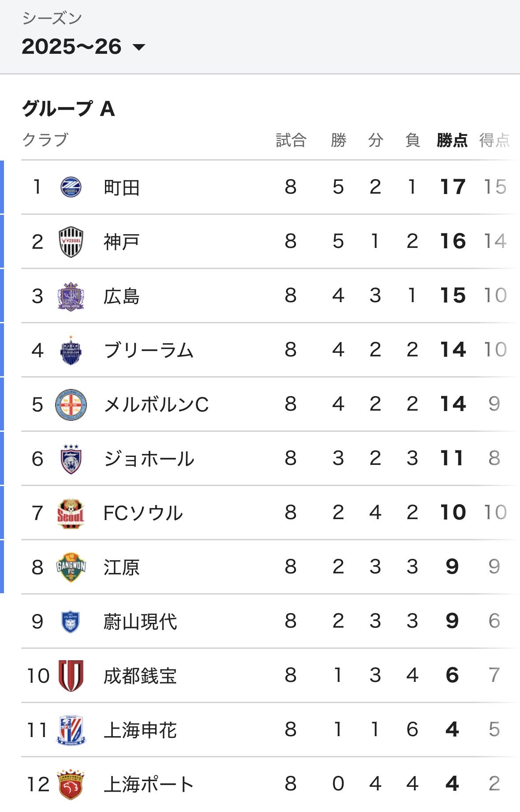Select the 勝点 column header
Viewport: 520px width, 812px height.
coord(452,140)
